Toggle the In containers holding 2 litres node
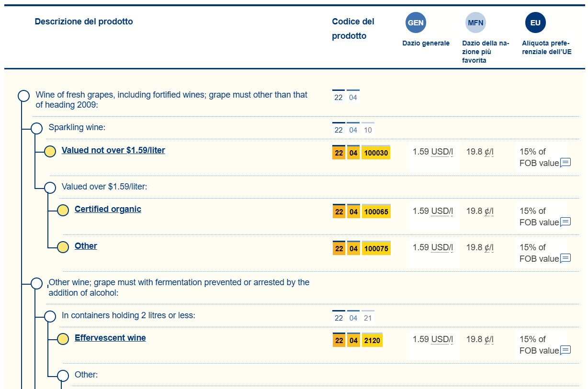The image size is (588, 389). pyautogui.click(x=50, y=316)
